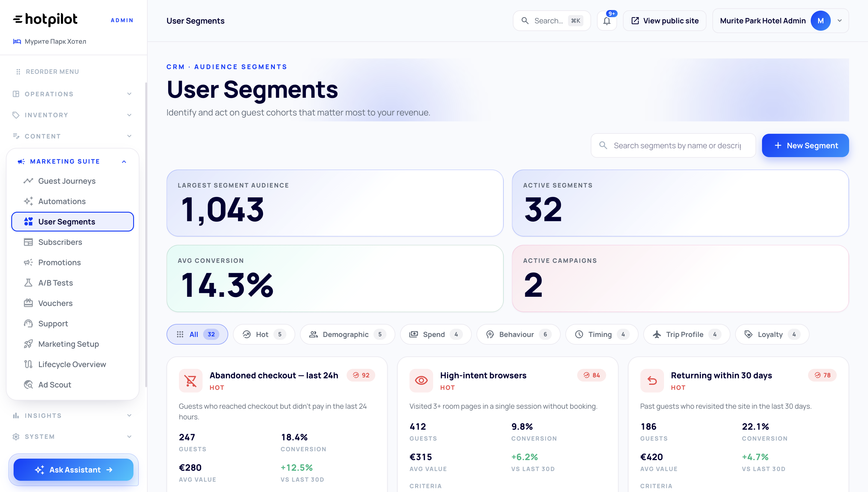The width and height of the screenshot is (868, 492).
Task: Focus the top Search box
Action: click(552, 21)
